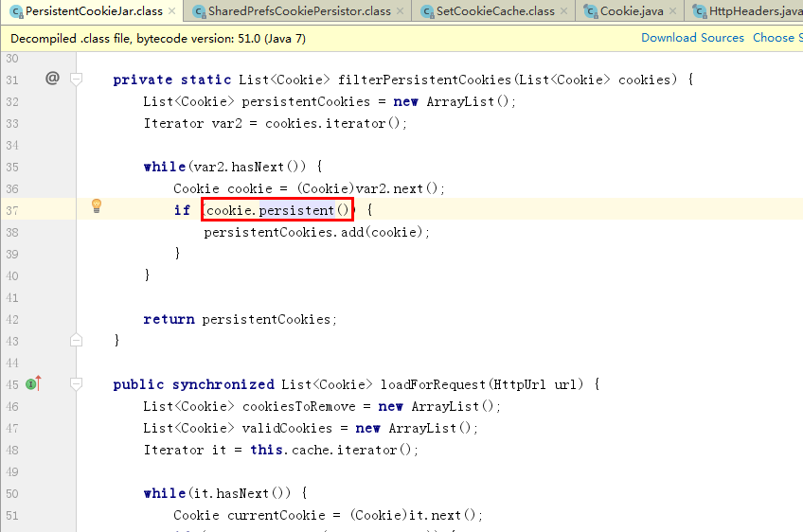Click file icon of Cookie.java tab
The image size is (803, 532).
(591, 11)
